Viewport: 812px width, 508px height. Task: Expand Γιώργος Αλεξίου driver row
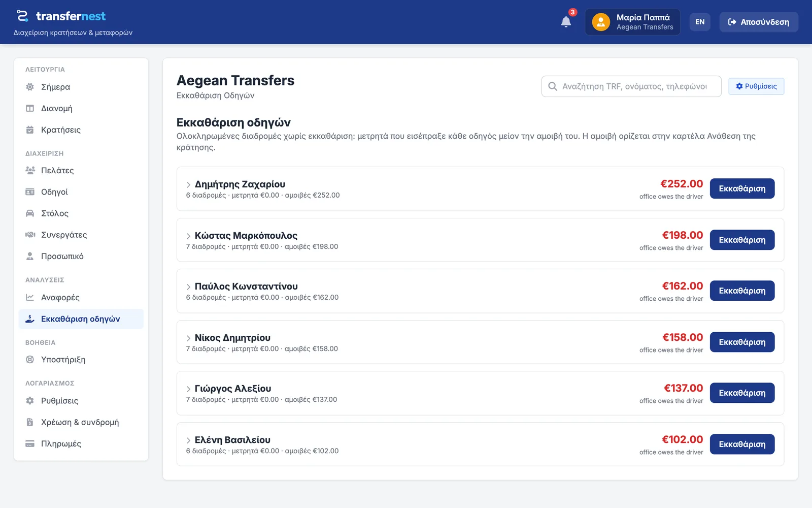click(x=188, y=389)
